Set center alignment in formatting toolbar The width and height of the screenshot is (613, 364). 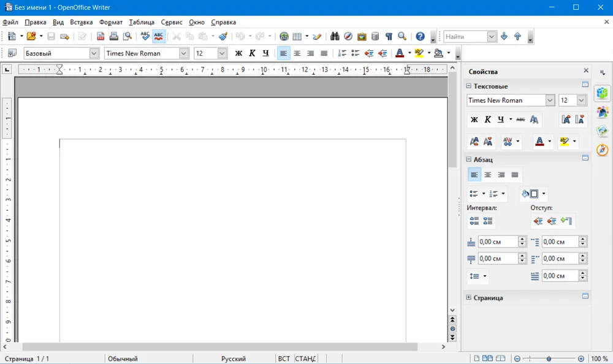coord(297,53)
